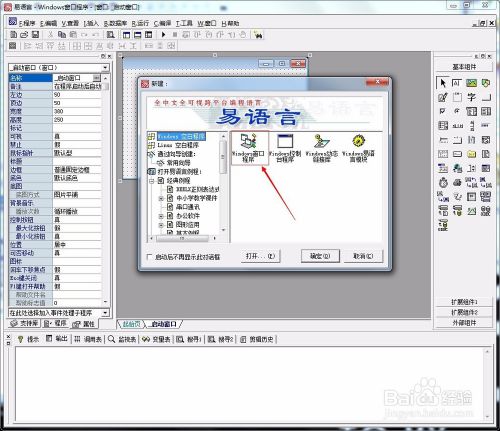The height and width of the screenshot is (431, 500).
Task: Switch to the 起始页 tab
Action: pyautogui.click(x=131, y=324)
